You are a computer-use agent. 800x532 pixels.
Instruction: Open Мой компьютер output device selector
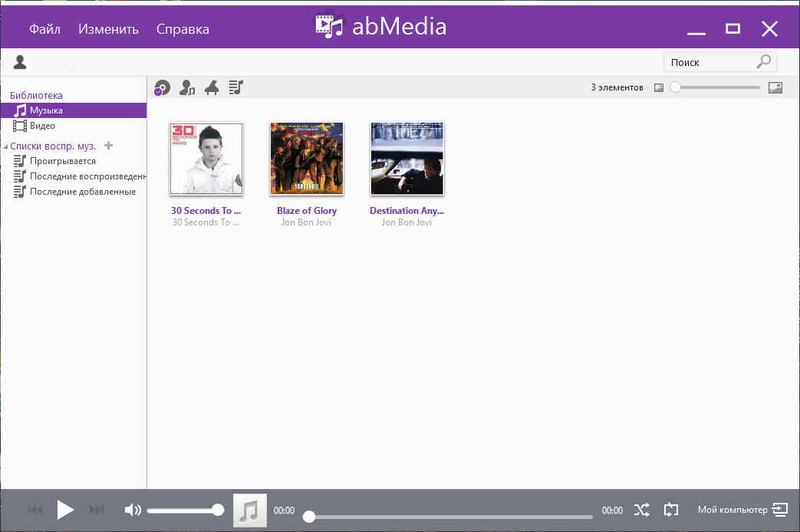click(742, 510)
